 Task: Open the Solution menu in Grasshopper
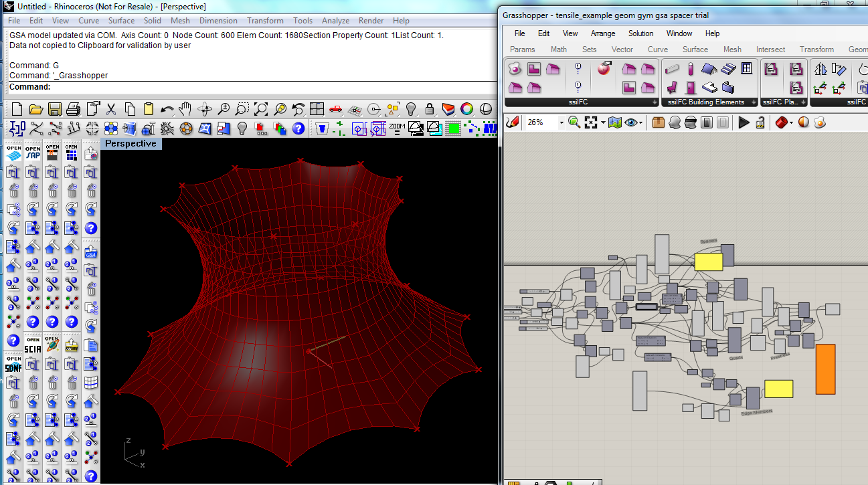click(640, 33)
